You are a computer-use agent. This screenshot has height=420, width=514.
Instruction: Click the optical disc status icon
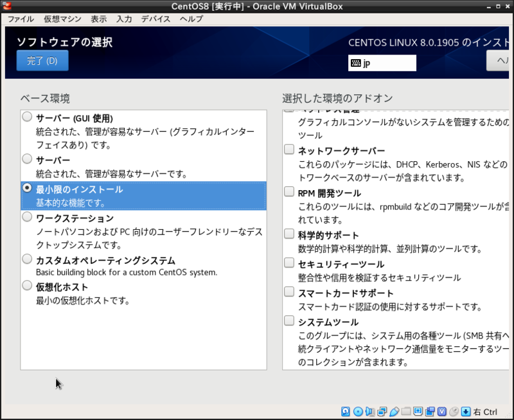point(358,412)
